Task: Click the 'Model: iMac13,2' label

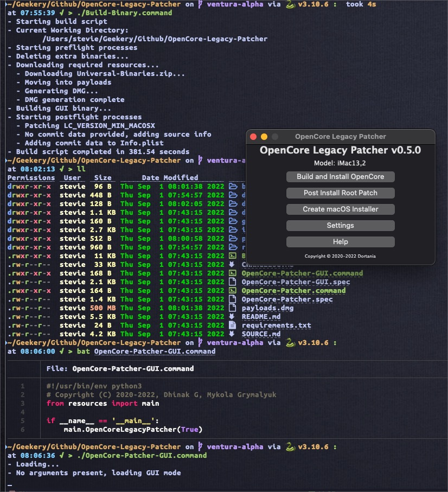Action: click(x=340, y=163)
